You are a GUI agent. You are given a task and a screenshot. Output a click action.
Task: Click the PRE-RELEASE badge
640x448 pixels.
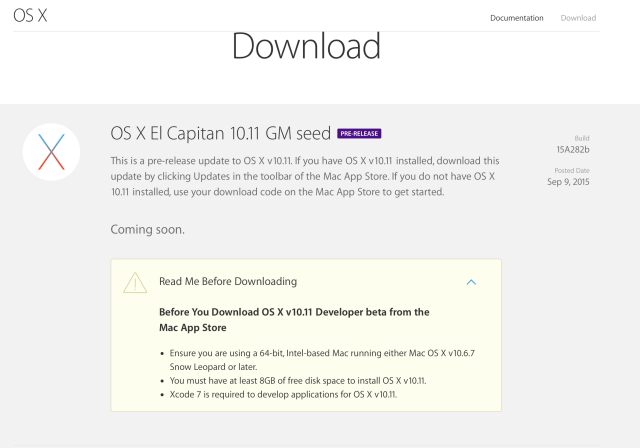coord(359,133)
